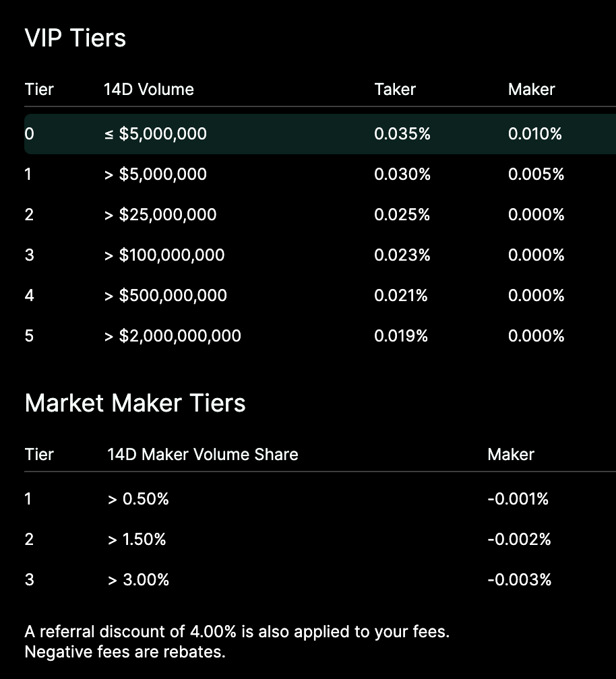Click the Taker column header
Viewport: 616px width, 679px height.
[395, 90]
